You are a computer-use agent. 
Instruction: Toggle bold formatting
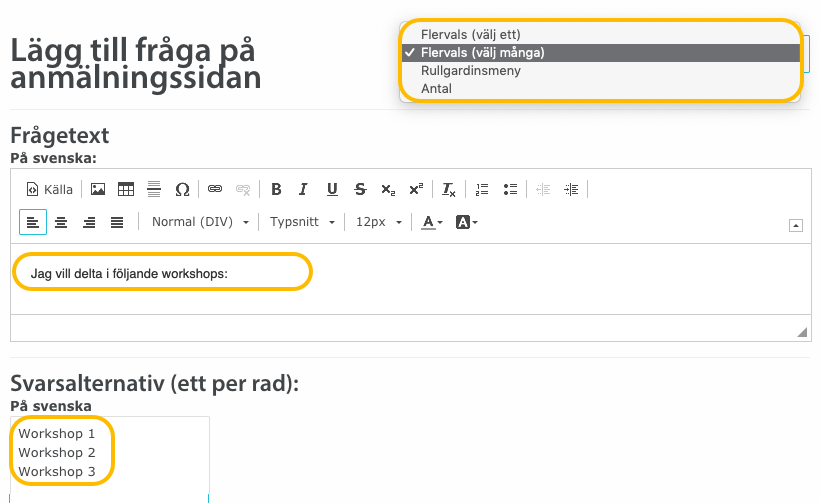276,189
